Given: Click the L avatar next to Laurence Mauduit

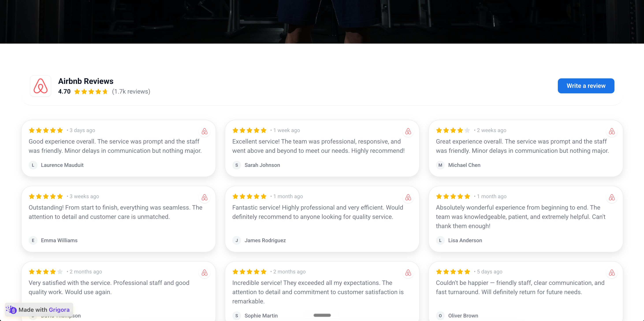Looking at the screenshot, I should pyautogui.click(x=33, y=165).
